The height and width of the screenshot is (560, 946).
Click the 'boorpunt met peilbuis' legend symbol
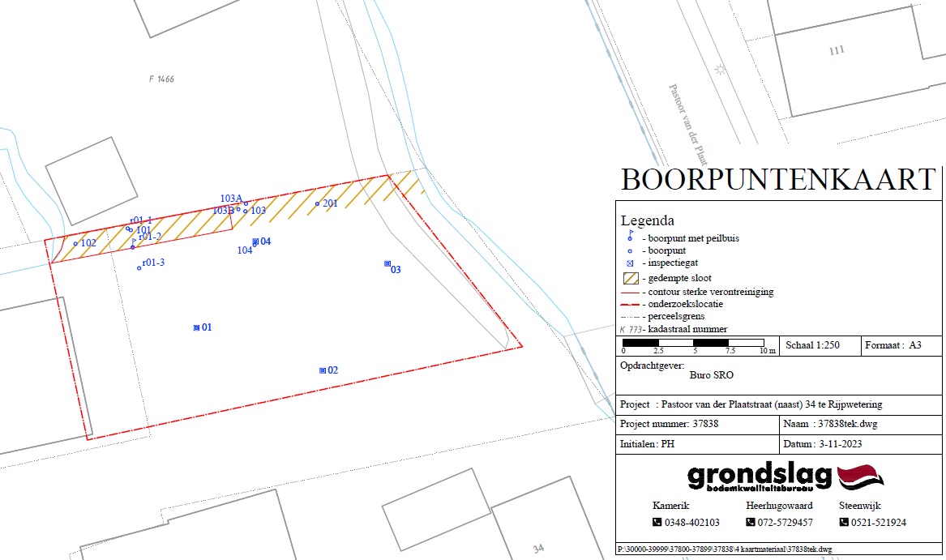[x=630, y=237]
